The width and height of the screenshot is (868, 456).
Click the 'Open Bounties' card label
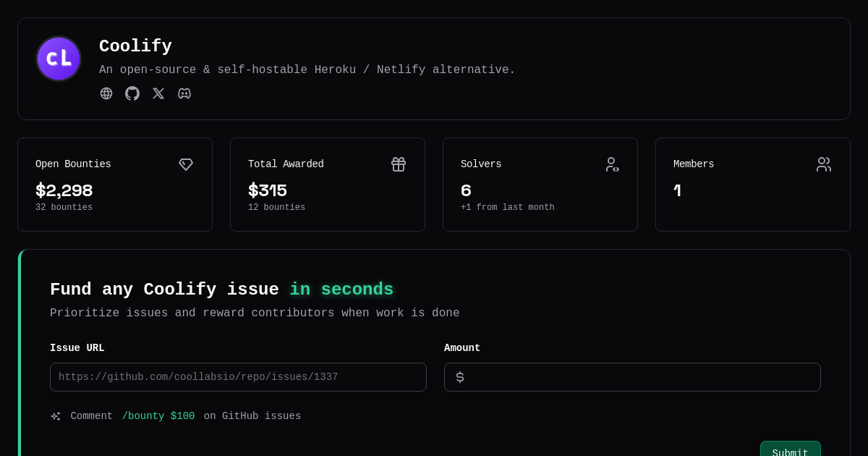point(73,164)
